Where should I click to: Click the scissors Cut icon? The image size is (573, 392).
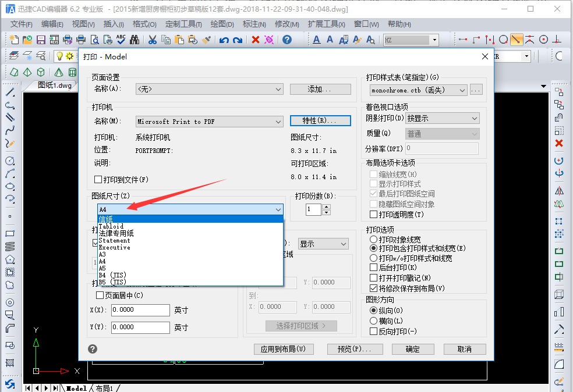coord(153,40)
